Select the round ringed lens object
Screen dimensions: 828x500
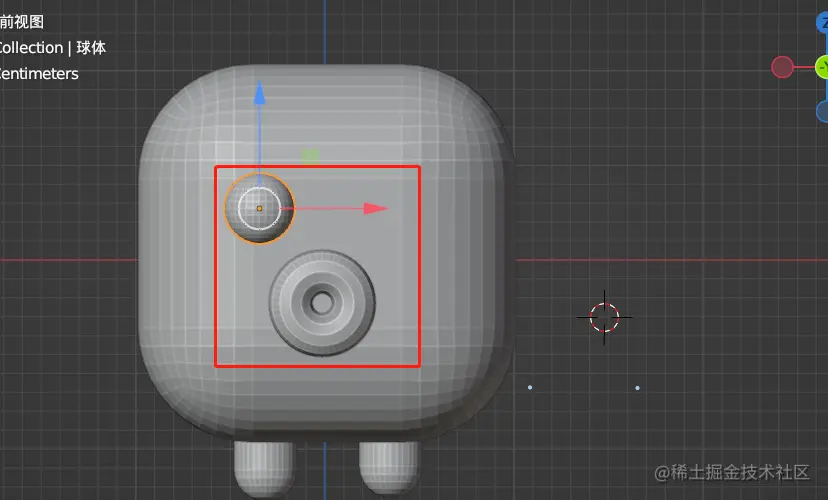coord(322,303)
